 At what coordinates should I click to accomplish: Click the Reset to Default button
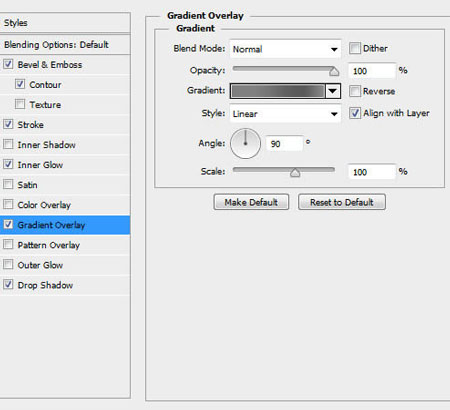click(x=342, y=202)
